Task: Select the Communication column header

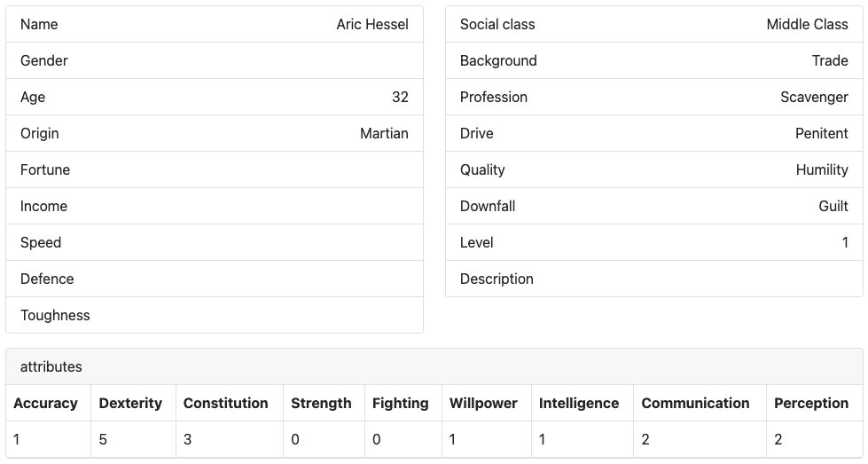Action: [x=696, y=403]
